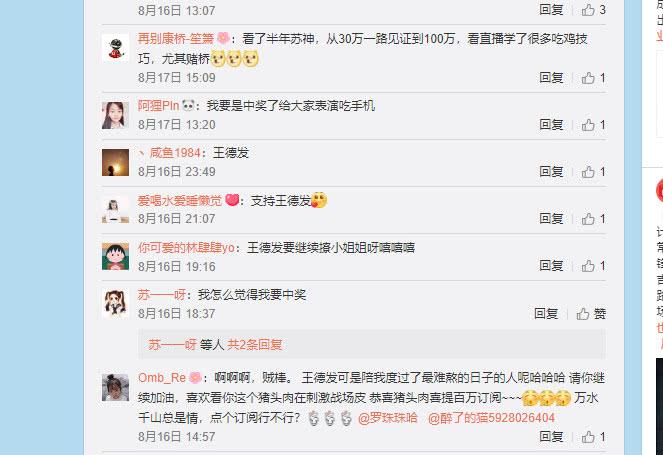The width and height of the screenshot is (663, 455).
Task: Open mention @醉了的猫5928026404
Action: point(491,418)
